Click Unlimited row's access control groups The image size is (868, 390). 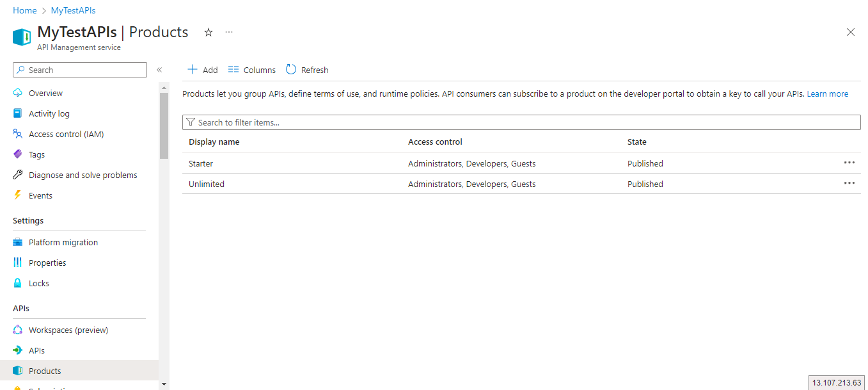[472, 184]
